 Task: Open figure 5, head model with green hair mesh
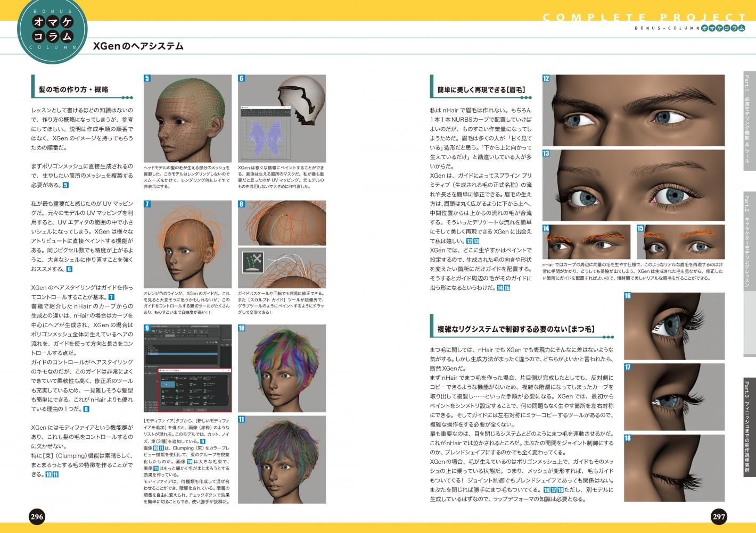pyautogui.click(x=187, y=118)
